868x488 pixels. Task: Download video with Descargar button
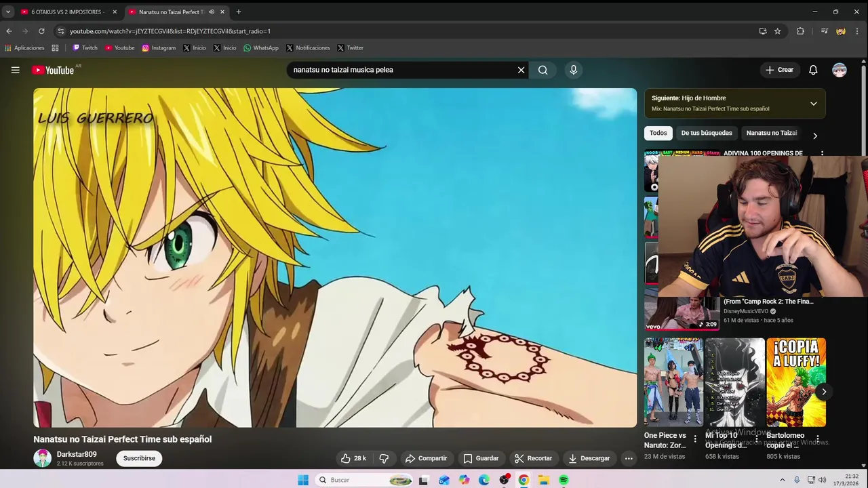point(589,458)
